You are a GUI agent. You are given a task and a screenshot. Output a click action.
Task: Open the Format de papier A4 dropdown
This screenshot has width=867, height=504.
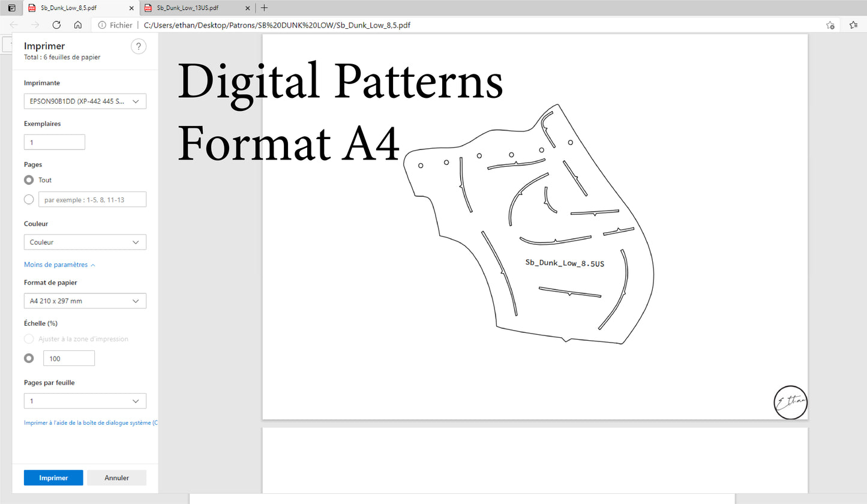pyautogui.click(x=85, y=301)
